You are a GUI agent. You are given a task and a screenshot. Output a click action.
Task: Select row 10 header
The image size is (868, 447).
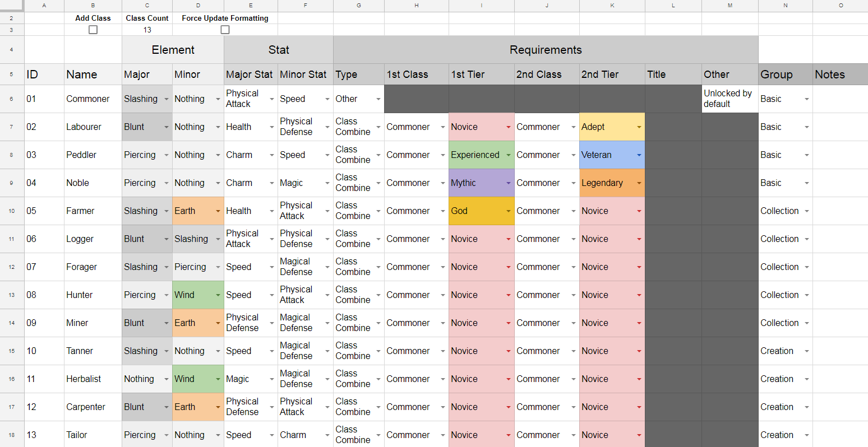pos(12,211)
